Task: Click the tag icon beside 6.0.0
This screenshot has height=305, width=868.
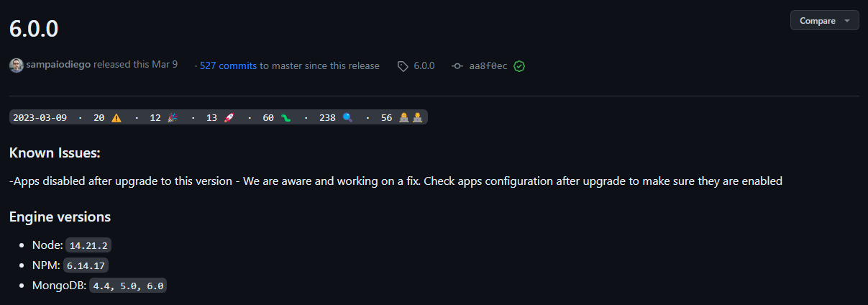Action: pos(403,66)
